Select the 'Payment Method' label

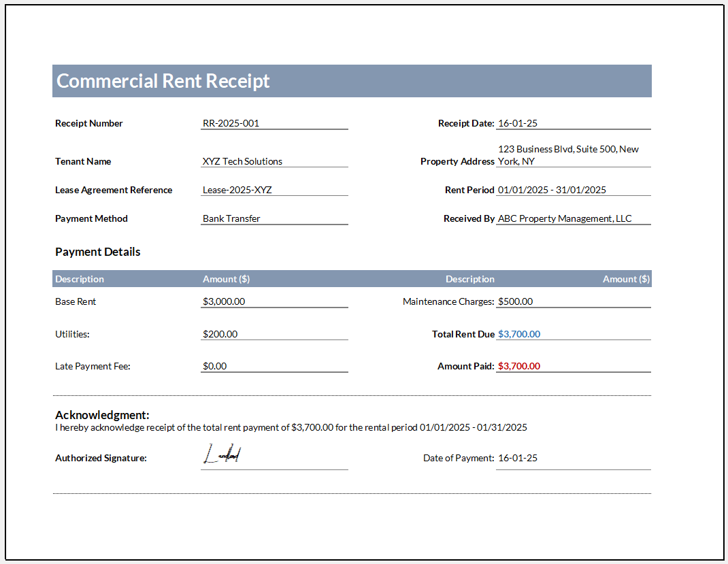[x=91, y=218]
